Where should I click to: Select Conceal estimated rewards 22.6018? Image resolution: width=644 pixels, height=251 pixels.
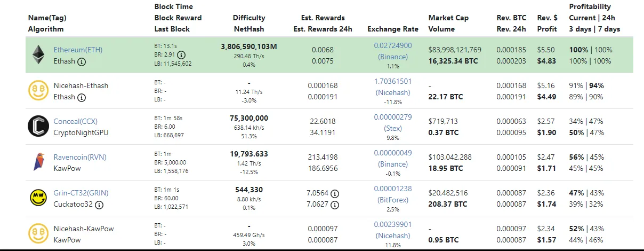[x=323, y=121]
